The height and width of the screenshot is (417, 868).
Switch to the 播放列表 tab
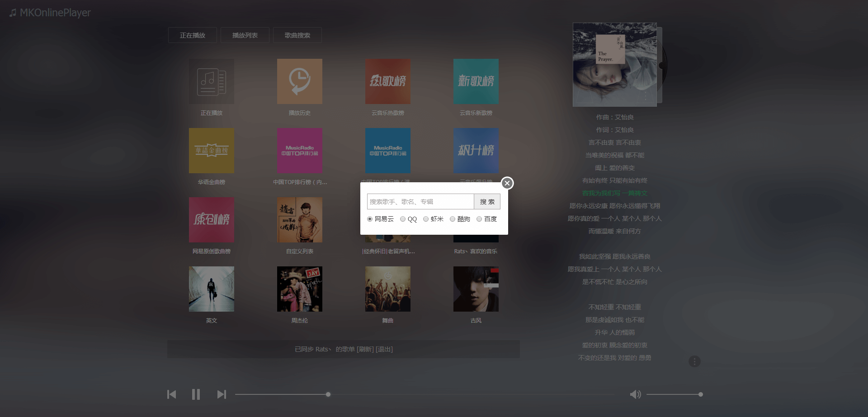tap(245, 35)
